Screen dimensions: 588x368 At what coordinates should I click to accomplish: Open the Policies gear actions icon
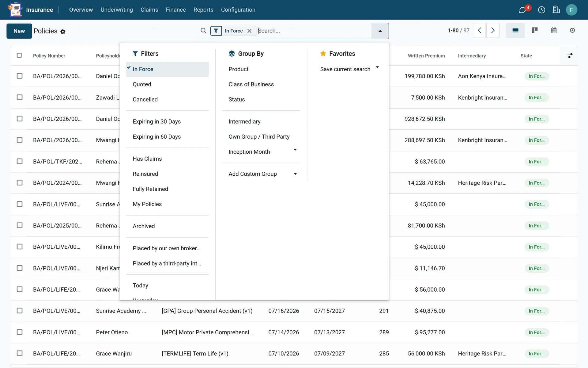click(63, 32)
